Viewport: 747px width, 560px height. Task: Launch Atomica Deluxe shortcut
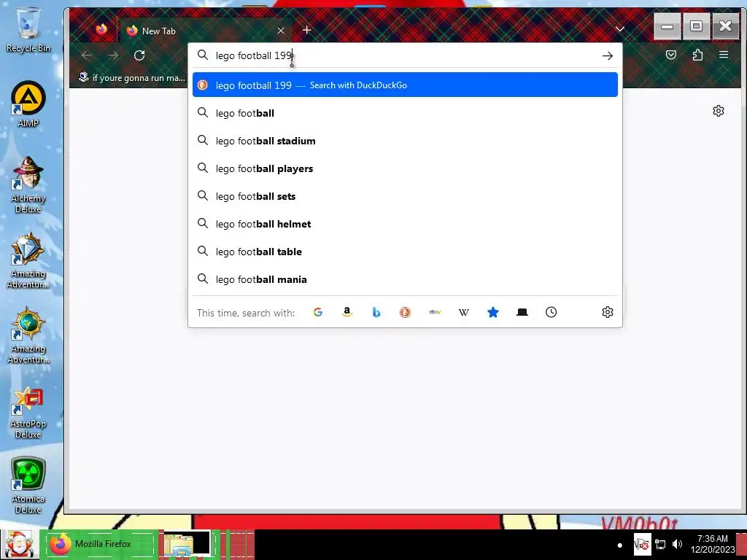click(x=28, y=485)
